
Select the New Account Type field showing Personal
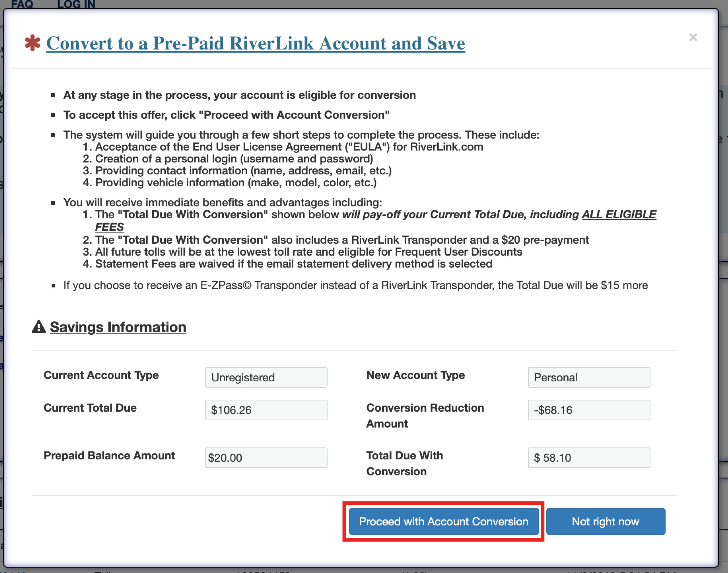(589, 377)
